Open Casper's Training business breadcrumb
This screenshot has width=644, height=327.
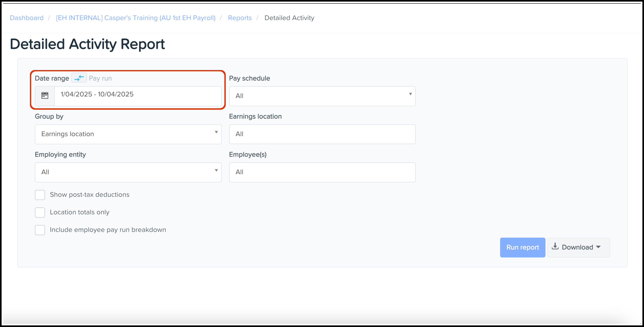pyautogui.click(x=135, y=18)
